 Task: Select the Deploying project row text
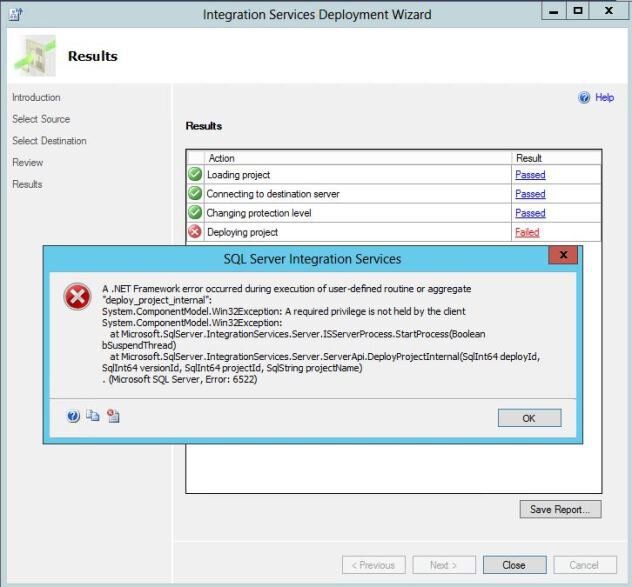[x=242, y=232]
